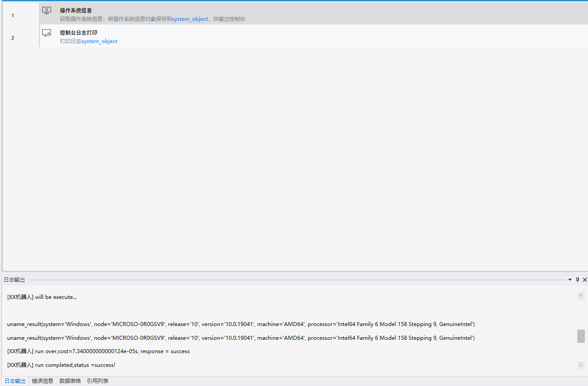The image size is (588, 386).
Task: Click line number 1 in the flow gutter
Action: (12, 16)
